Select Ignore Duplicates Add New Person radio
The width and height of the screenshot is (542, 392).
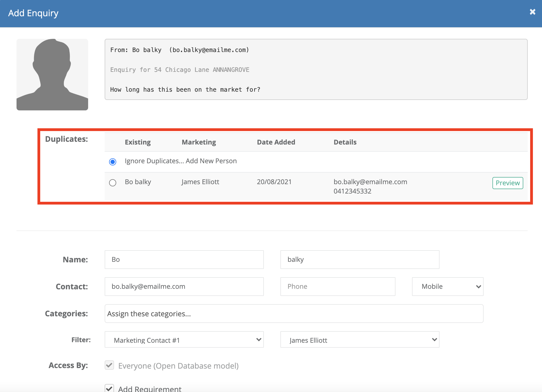(x=113, y=162)
